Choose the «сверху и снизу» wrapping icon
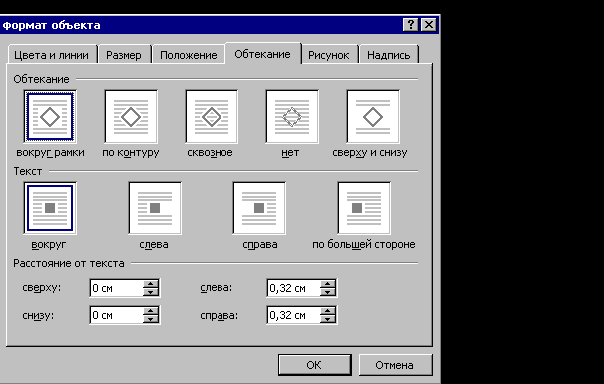Image resolution: width=604 pixels, height=384 pixels. coord(373,117)
